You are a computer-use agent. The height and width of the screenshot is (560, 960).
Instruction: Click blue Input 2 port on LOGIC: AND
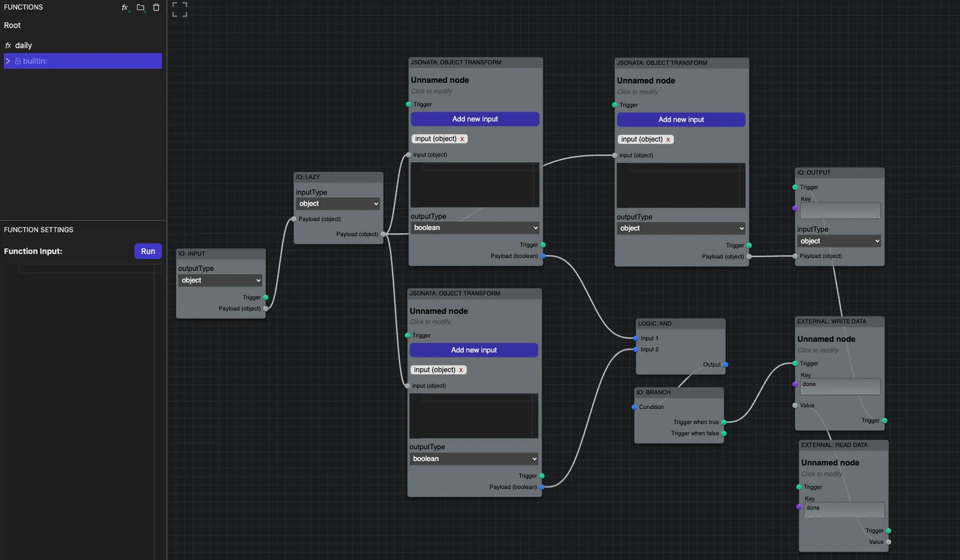pyautogui.click(x=636, y=350)
